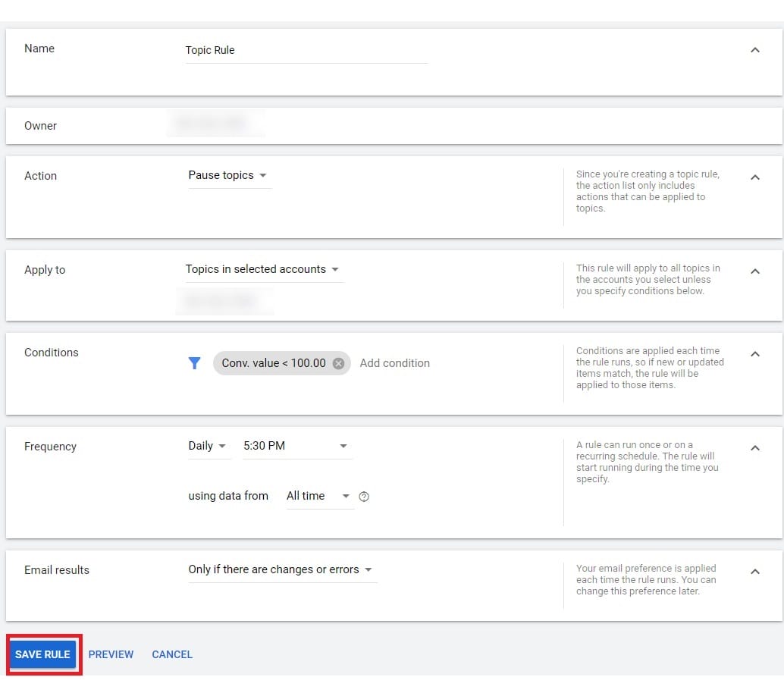Open help icon next to All time
This screenshot has height=693, width=784.
point(364,497)
